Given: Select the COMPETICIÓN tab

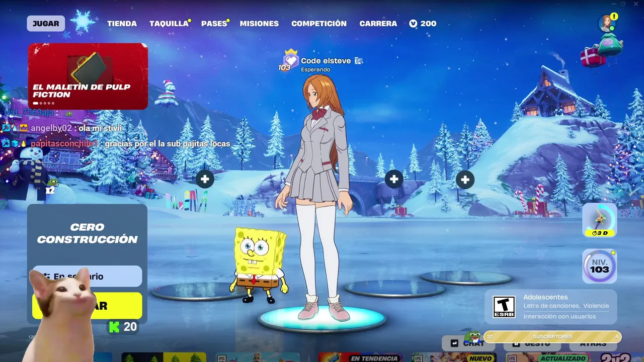Looking at the screenshot, I should (319, 24).
